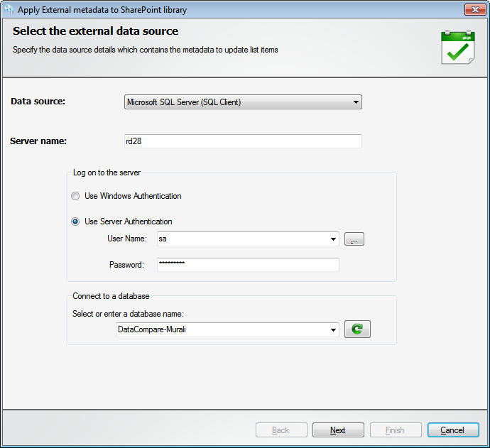Click the Next button
Viewport: 490px width, 448px height.
[x=338, y=430]
